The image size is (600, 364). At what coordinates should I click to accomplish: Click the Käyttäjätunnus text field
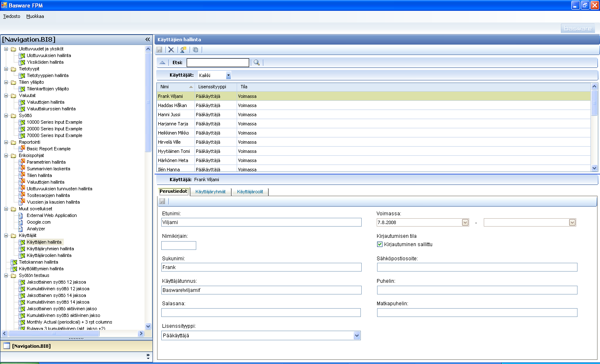[x=261, y=290]
